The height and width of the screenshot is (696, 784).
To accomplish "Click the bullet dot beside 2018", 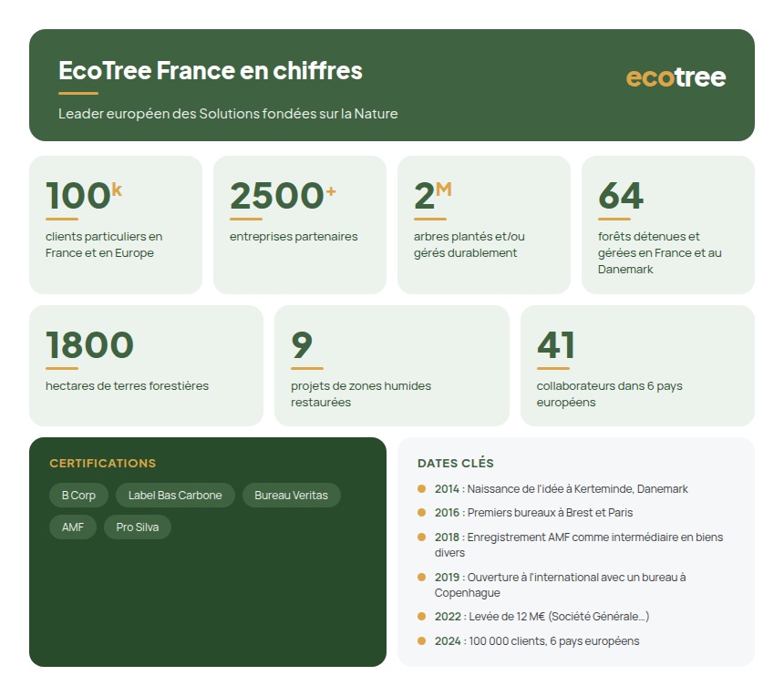I will point(421,537).
